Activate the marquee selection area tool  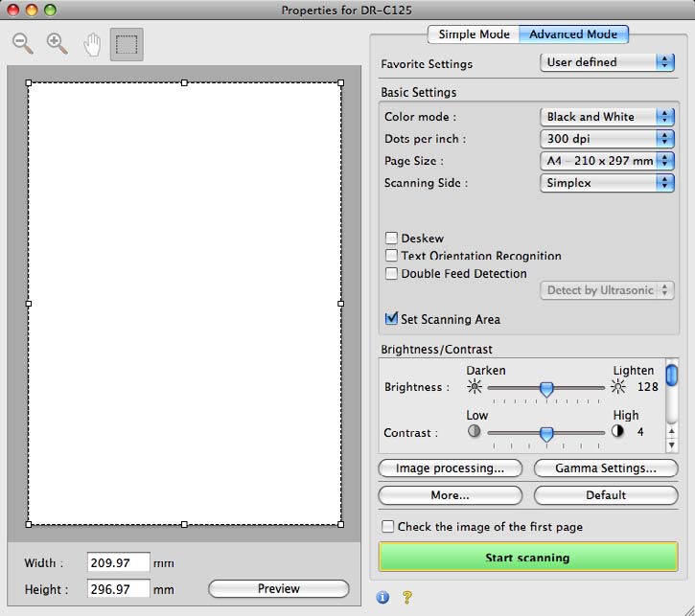coord(127,44)
